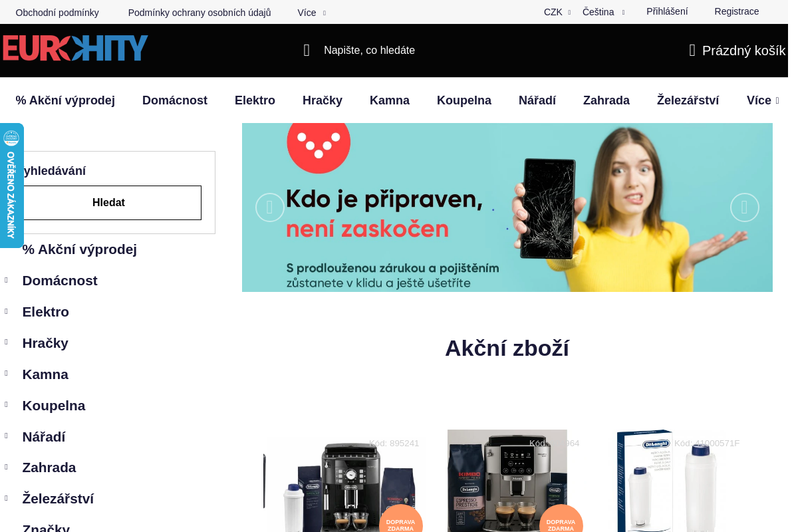Open the Přihlášení link
This screenshot has height=532, width=798.
coord(667,11)
